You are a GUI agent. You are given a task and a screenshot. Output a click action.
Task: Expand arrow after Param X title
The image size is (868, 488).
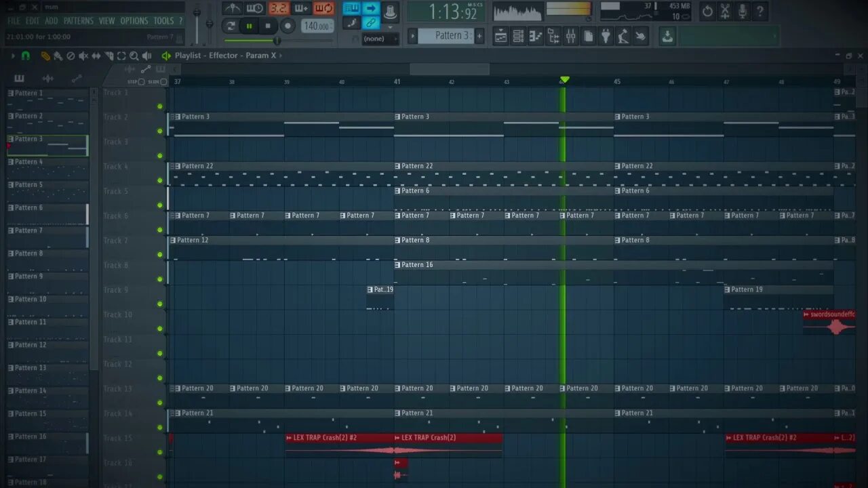[281, 56]
